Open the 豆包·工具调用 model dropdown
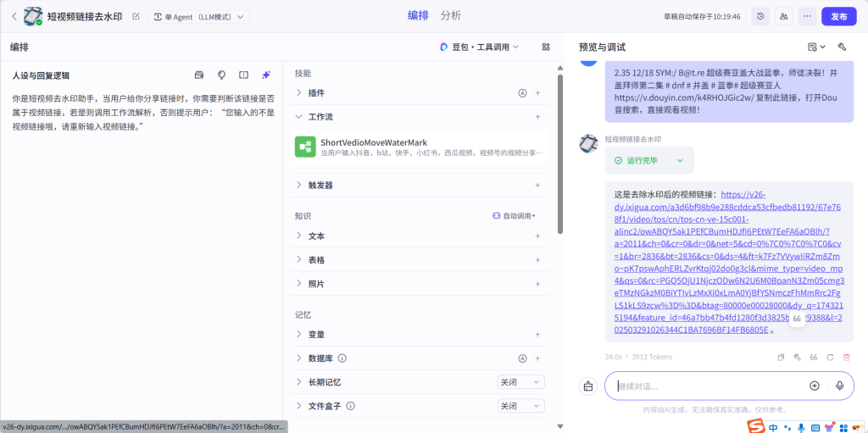The image size is (868, 433). [479, 47]
